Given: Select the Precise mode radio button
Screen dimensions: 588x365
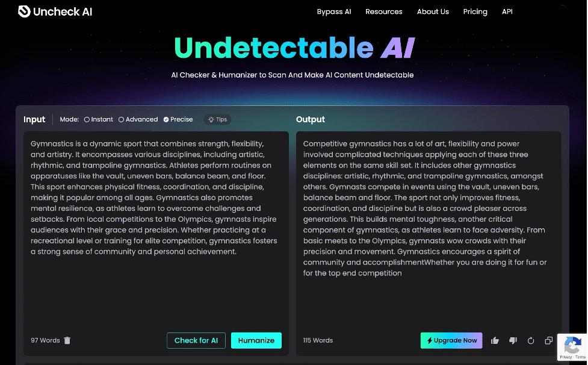Looking at the screenshot, I should click(x=165, y=119).
